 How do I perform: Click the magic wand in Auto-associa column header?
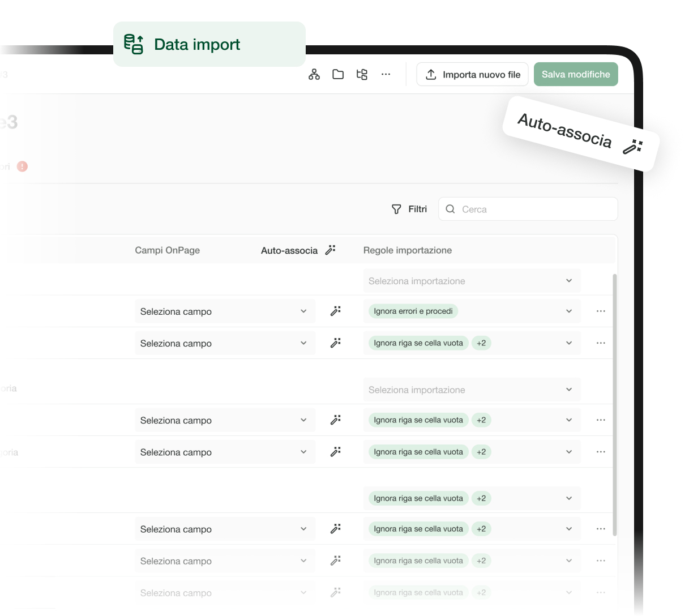click(331, 250)
